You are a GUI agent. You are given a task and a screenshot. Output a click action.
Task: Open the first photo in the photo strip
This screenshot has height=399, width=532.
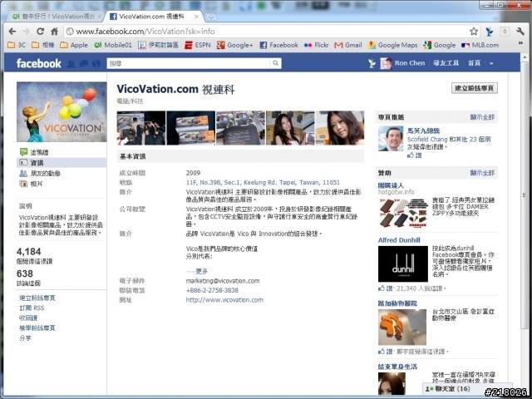coord(140,128)
